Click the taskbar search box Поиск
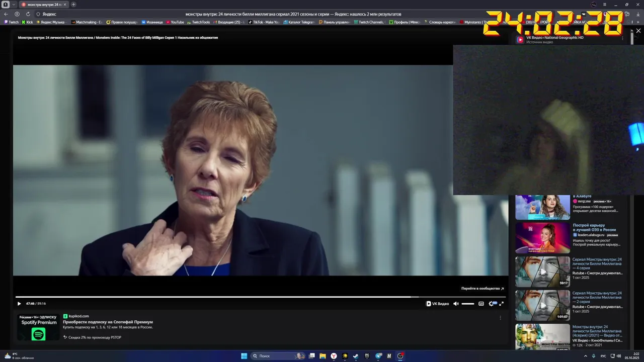 click(x=278, y=356)
